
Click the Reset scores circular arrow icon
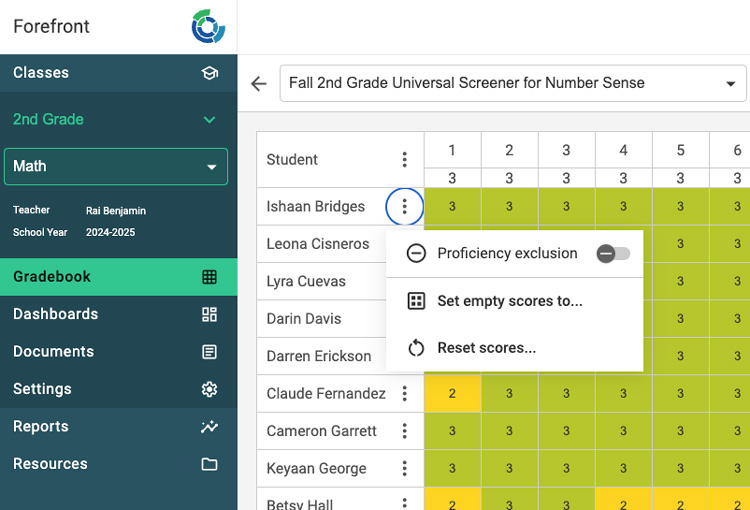click(416, 348)
